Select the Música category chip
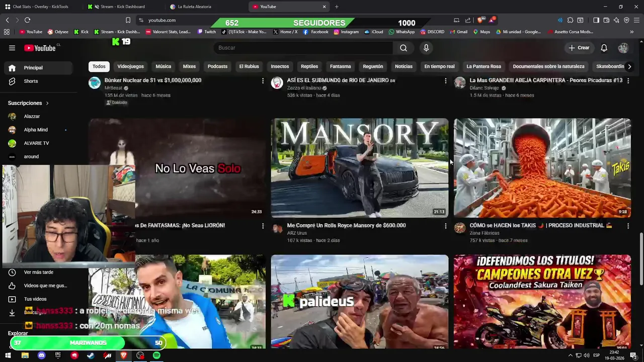Image resolution: width=644 pixels, height=362 pixels. tap(163, 66)
